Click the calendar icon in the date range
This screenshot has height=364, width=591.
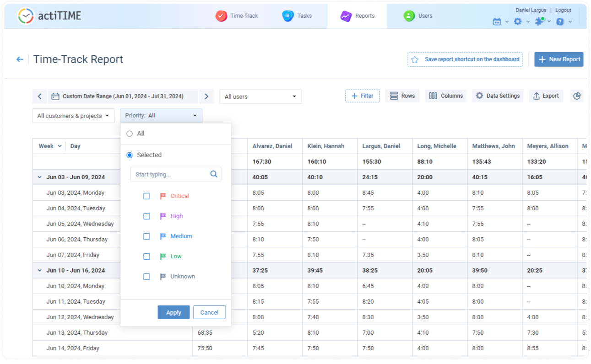coord(55,96)
